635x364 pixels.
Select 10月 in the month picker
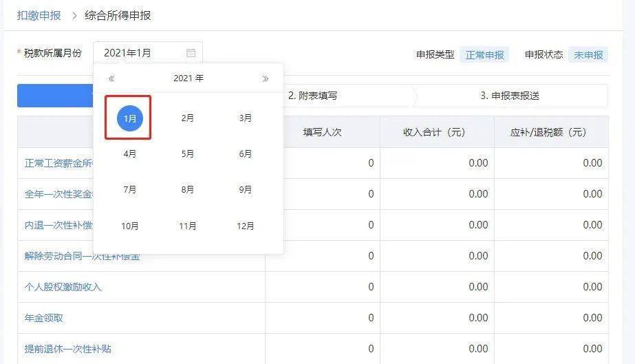point(129,226)
